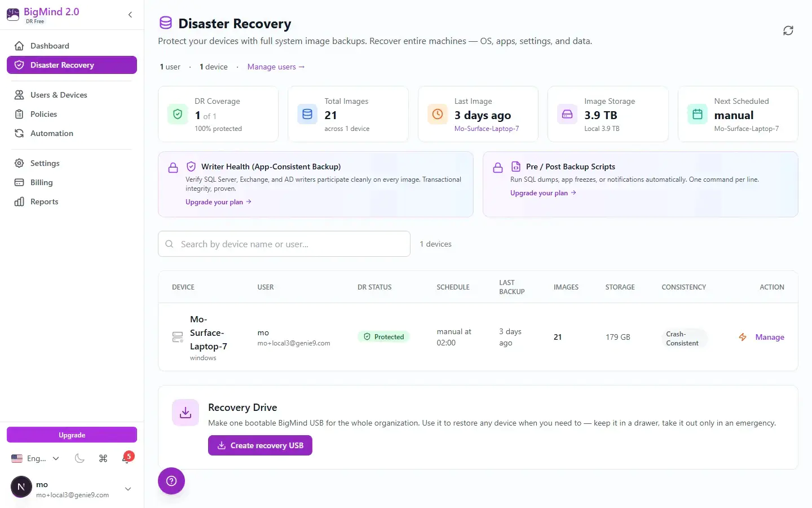Screen dimensions: 812x508
Task: Click the BigMind 2.0 logo icon
Action: [x=13, y=15]
